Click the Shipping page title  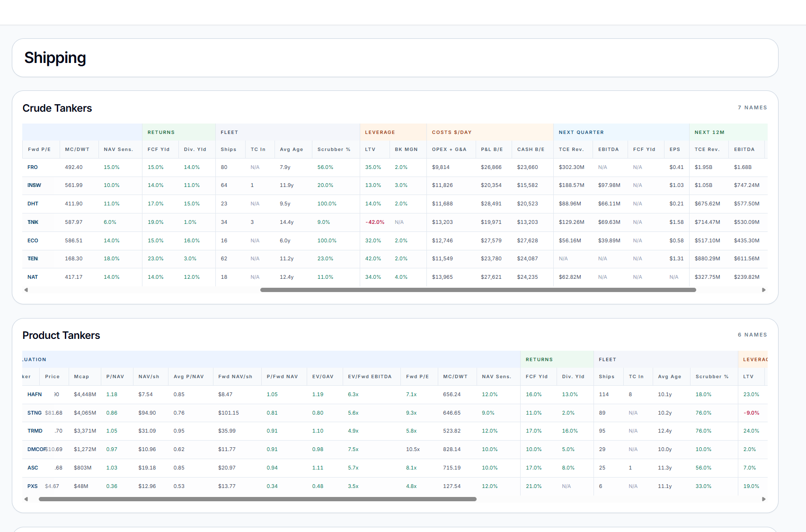pos(55,58)
